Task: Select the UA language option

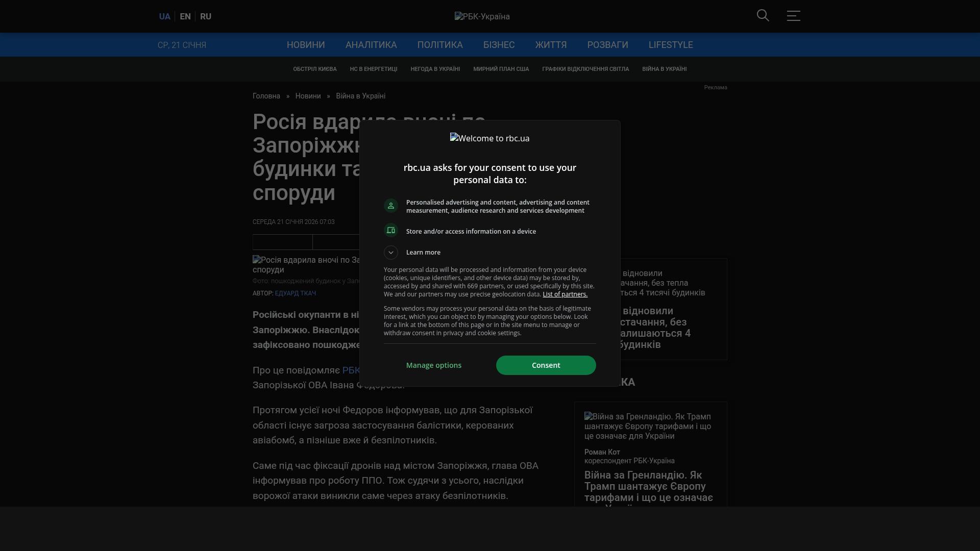Action: click(164, 16)
